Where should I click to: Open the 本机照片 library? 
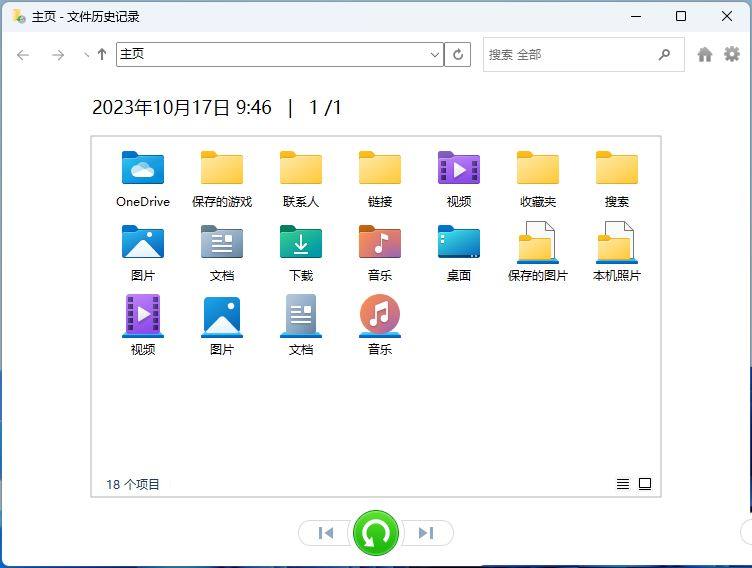pyautogui.click(x=617, y=253)
